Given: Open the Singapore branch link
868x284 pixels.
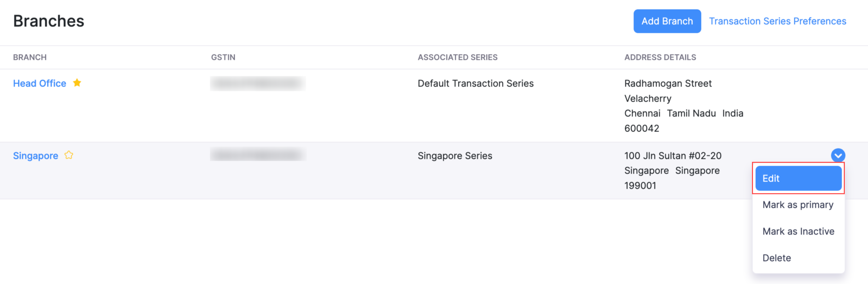Looking at the screenshot, I should 36,156.
